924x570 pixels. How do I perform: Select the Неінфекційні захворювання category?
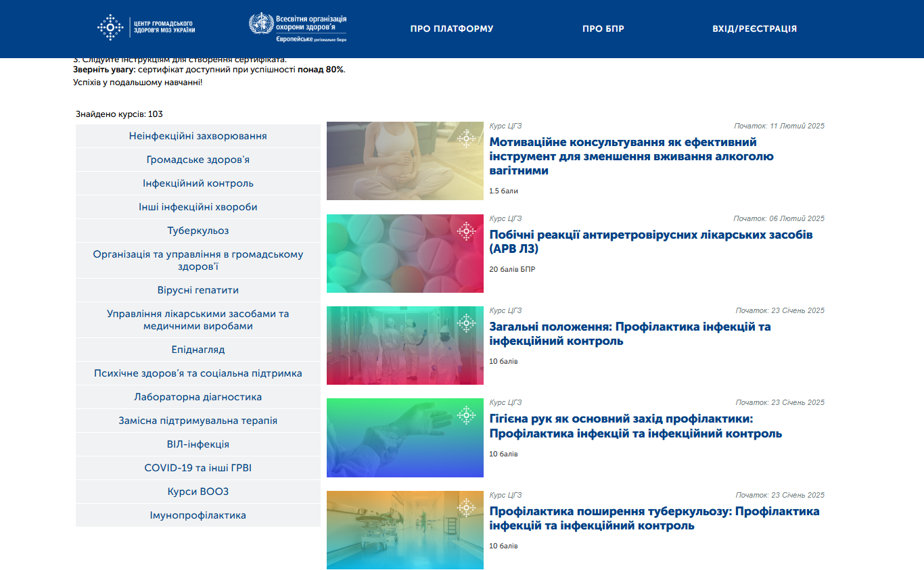(x=198, y=136)
